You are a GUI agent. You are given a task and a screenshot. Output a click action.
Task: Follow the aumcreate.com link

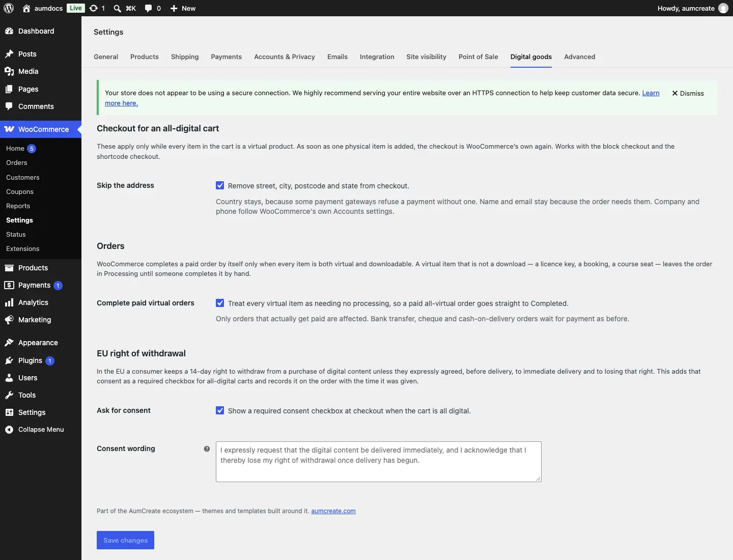(333, 511)
